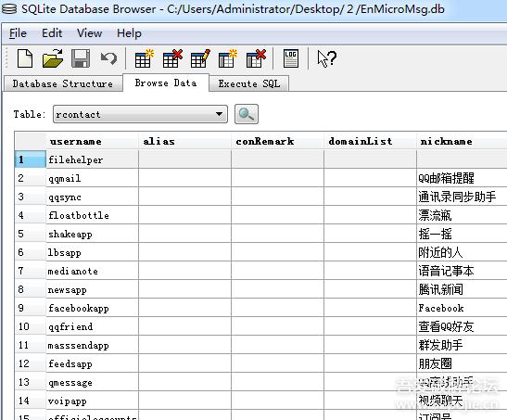Select the 群发助手 nickname cell
The width and height of the screenshot is (507, 420).
(463, 345)
